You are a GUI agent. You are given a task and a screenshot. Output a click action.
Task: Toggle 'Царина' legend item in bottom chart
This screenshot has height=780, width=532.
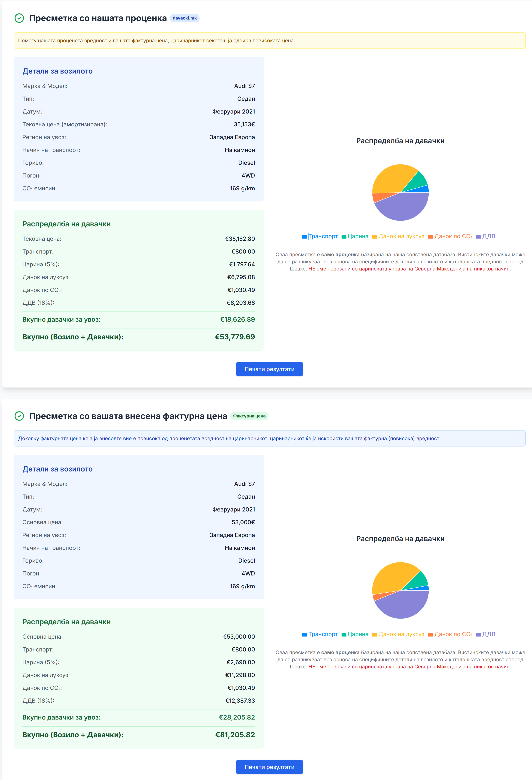(x=355, y=634)
